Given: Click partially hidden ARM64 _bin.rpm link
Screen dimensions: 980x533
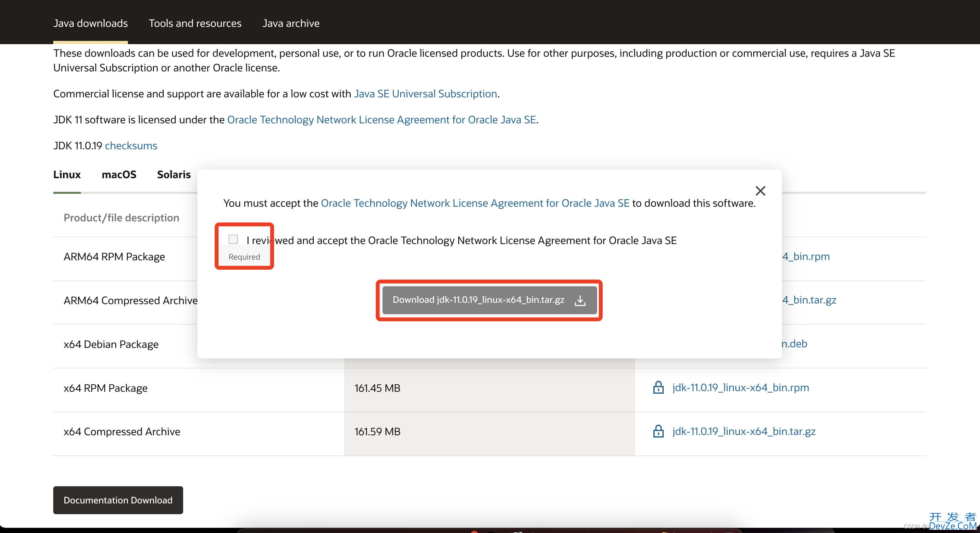Looking at the screenshot, I should [806, 256].
